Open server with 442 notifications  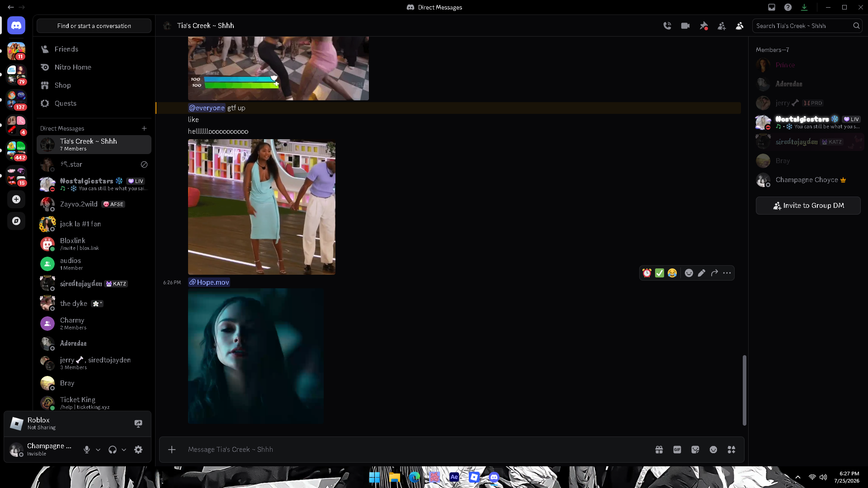coord(16,151)
